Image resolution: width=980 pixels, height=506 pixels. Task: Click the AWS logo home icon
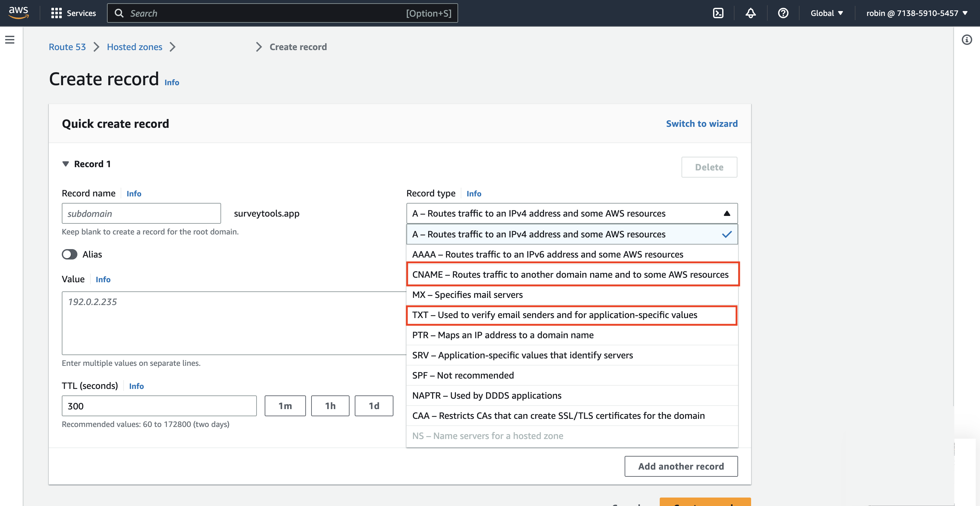18,13
